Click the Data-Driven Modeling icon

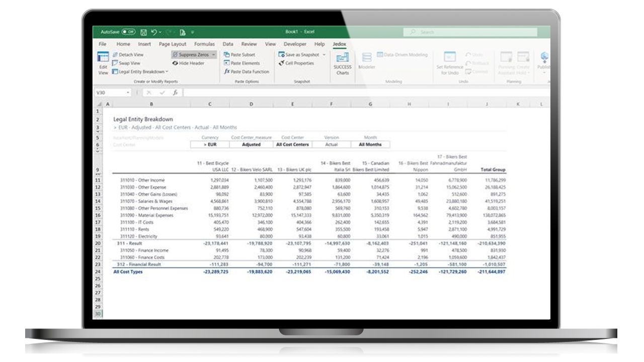[380, 55]
